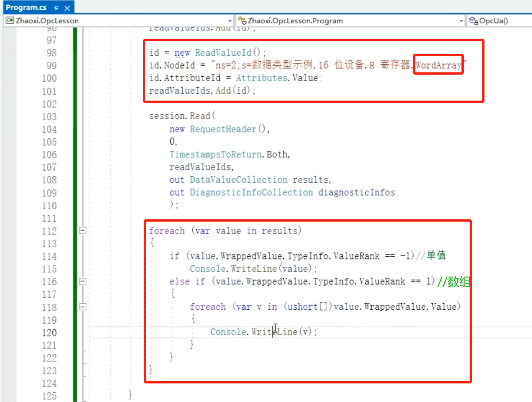Click Console.WriteLine(v) on line 120
Viewport: 532px width, 402px height.
264,332
